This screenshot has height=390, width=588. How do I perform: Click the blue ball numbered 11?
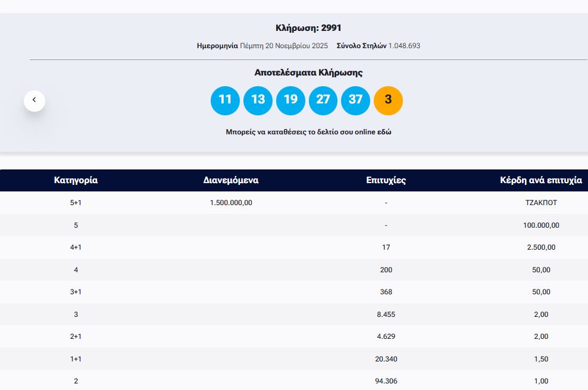(225, 100)
